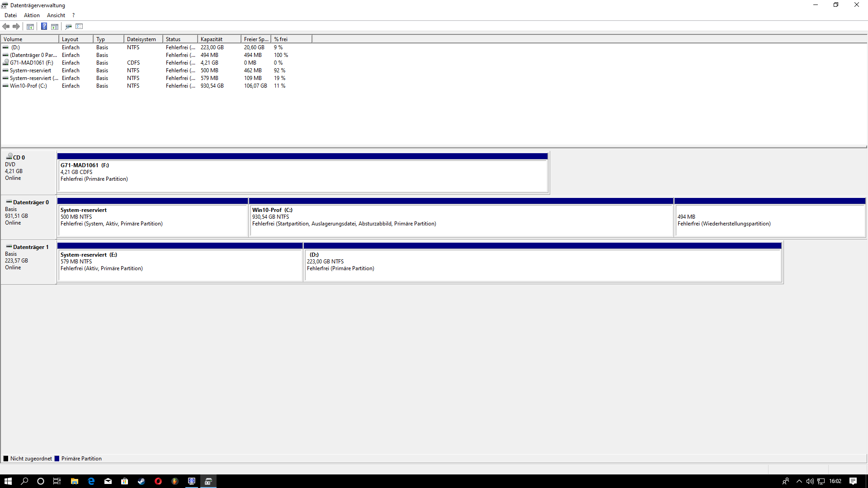Open Help via the blue question mark
The width and height of the screenshot is (868, 488).
point(44,26)
